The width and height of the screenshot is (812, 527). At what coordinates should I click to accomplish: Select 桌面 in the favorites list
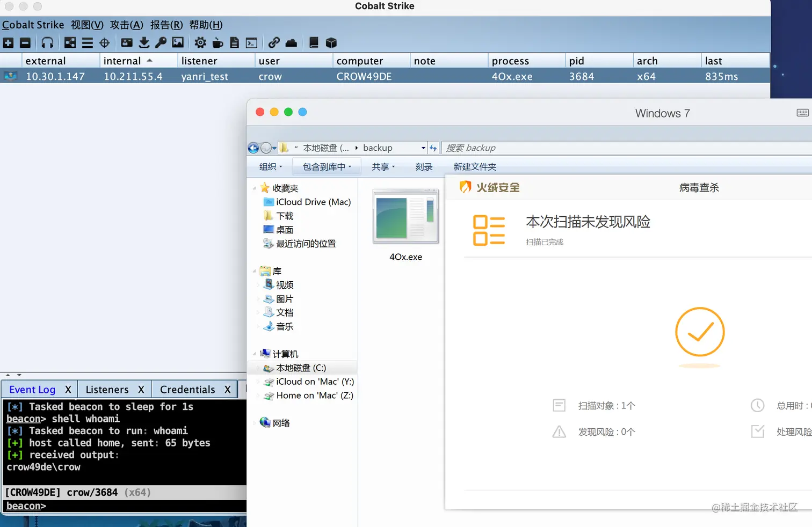coord(279,230)
